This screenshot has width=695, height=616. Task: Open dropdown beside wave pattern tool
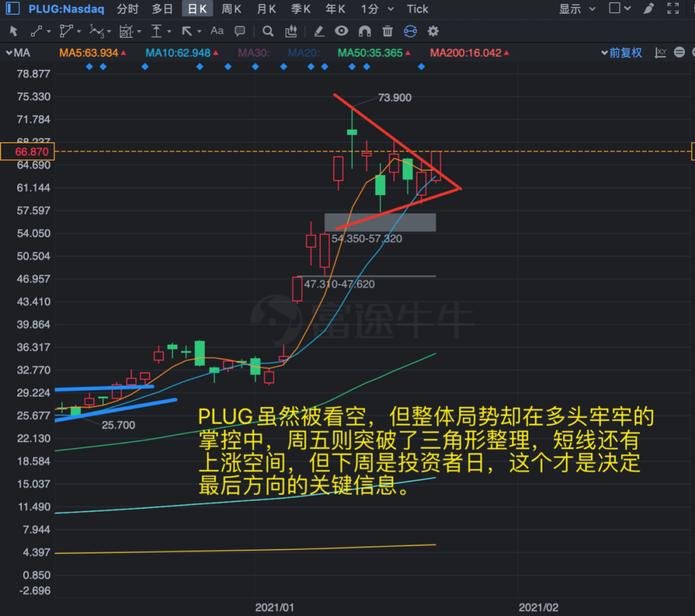coord(109,32)
